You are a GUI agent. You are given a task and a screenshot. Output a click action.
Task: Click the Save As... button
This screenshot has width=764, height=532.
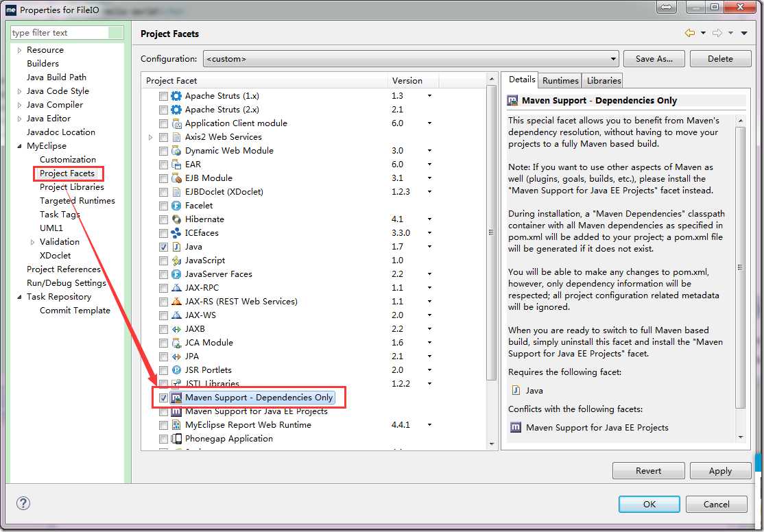coord(654,59)
